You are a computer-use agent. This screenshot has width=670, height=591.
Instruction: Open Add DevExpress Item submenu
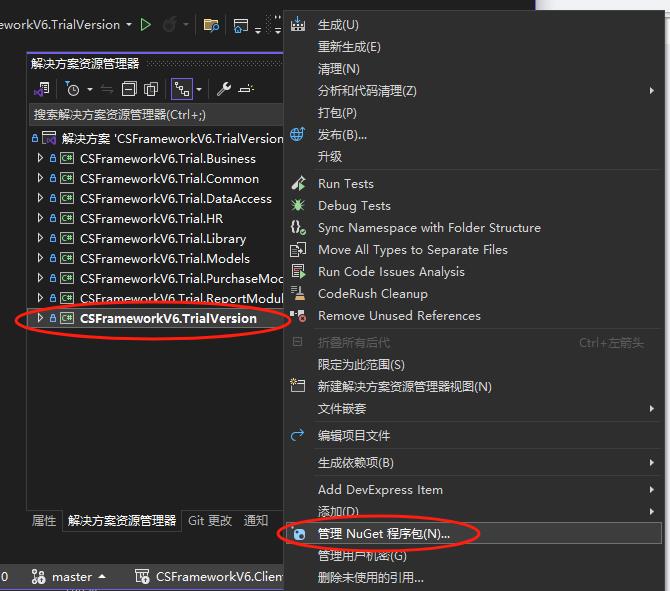473,490
